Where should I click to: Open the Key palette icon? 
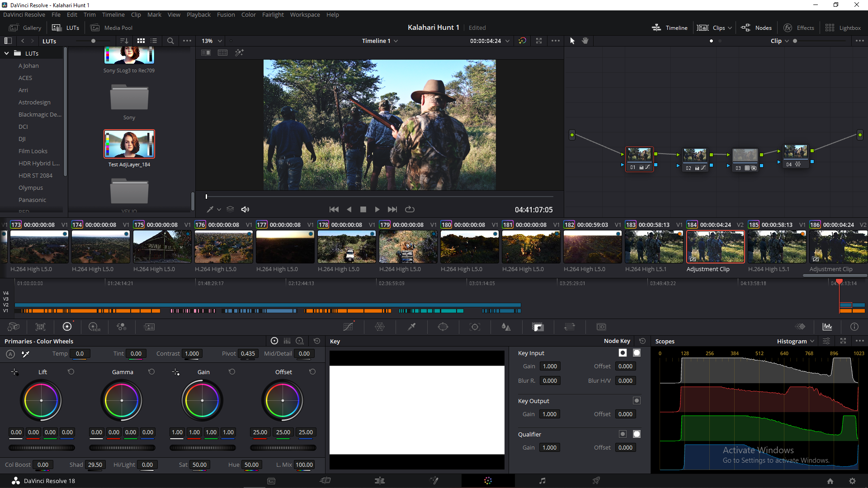[538, 327]
